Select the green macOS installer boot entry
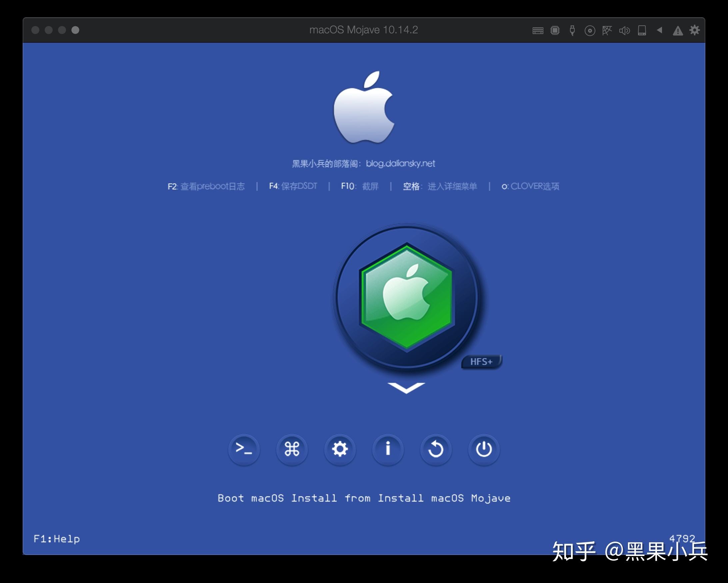 pyautogui.click(x=407, y=297)
